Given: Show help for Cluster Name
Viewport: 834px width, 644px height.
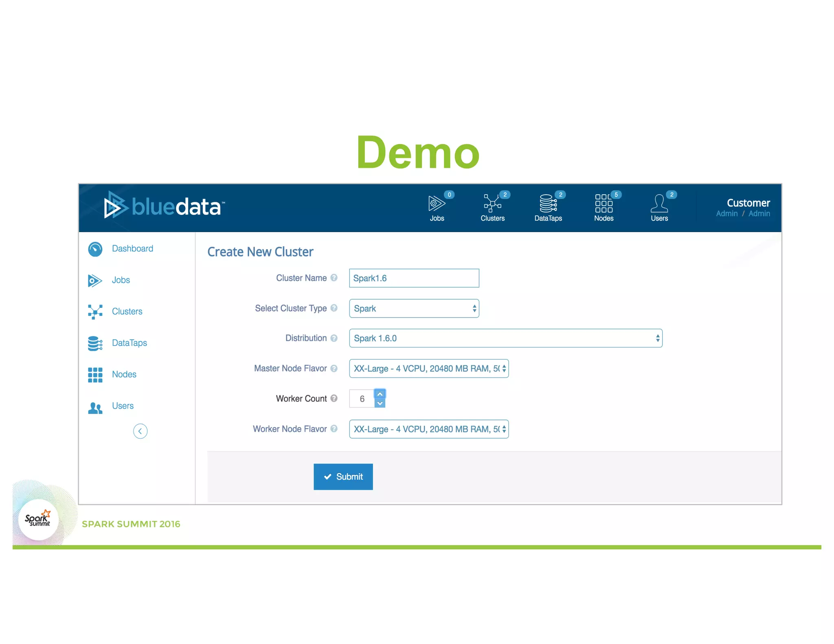Looking at the screenshot, I should 334,278.
